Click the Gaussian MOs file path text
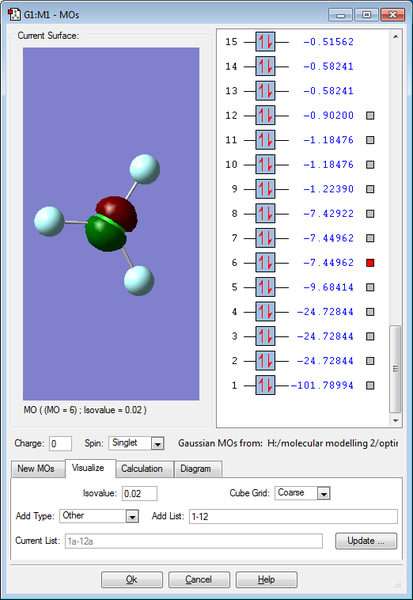 click(x=333, y=443)
